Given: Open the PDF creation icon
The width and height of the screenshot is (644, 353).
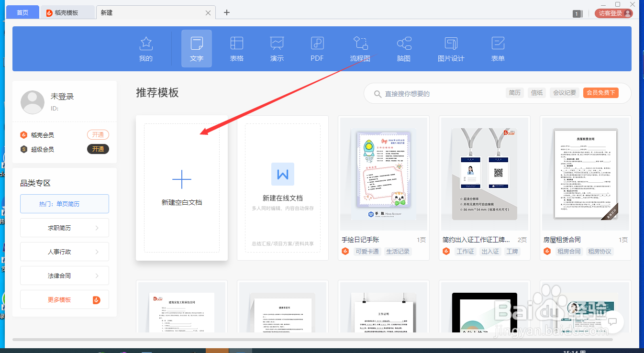Looking at the screenshot, I should (x=316, y=48).
